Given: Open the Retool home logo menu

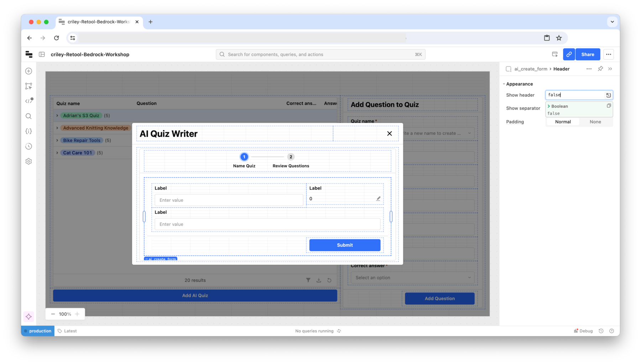Looking at the screenshot, I should tap(29, 54).
